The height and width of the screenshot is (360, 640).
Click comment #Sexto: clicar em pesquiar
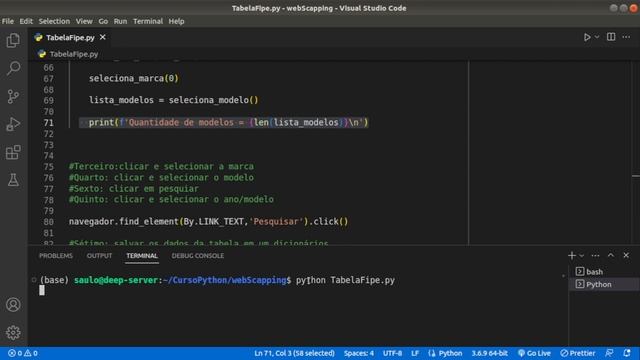(133, 189)
